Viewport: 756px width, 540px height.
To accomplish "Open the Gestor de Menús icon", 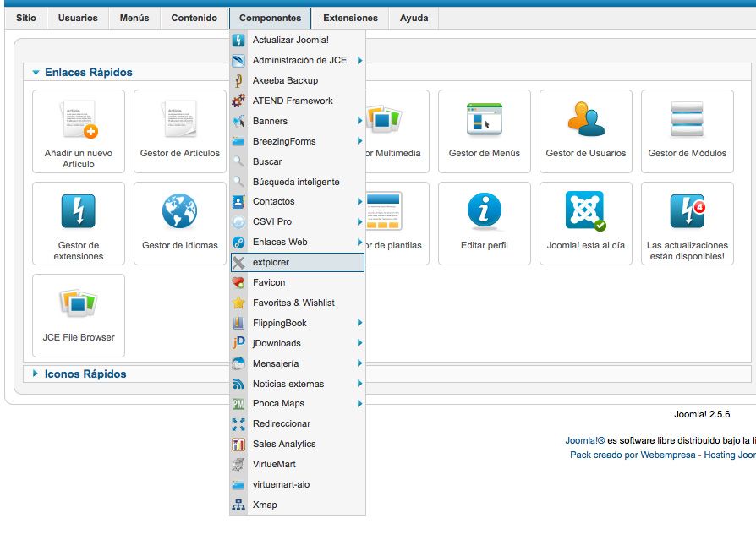I will pyautogui.click(x=484, y=119).
